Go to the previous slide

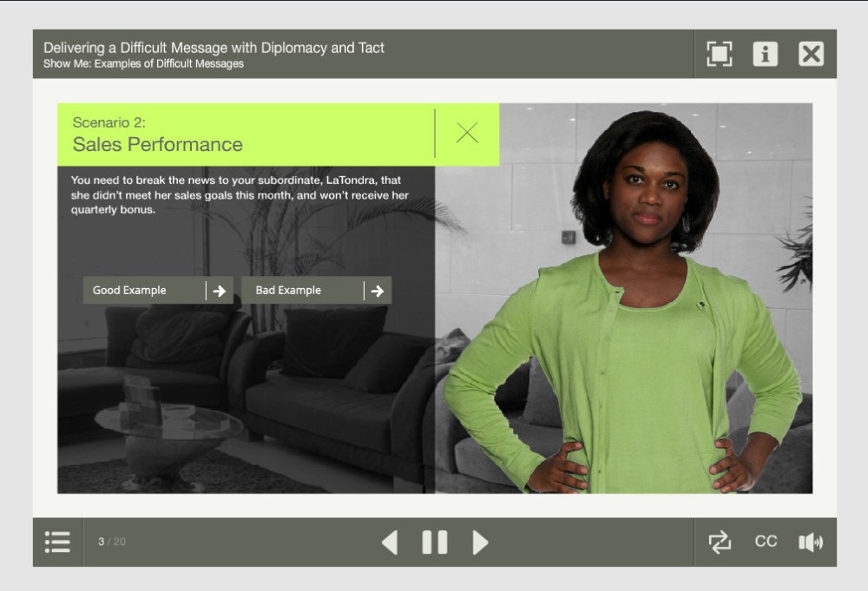pyautogui.click(x=390, y=542)
